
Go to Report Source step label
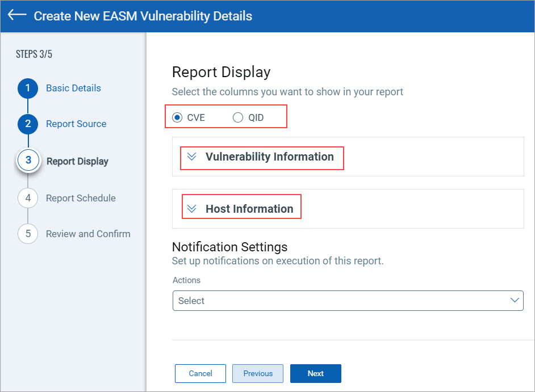(76, 124)
